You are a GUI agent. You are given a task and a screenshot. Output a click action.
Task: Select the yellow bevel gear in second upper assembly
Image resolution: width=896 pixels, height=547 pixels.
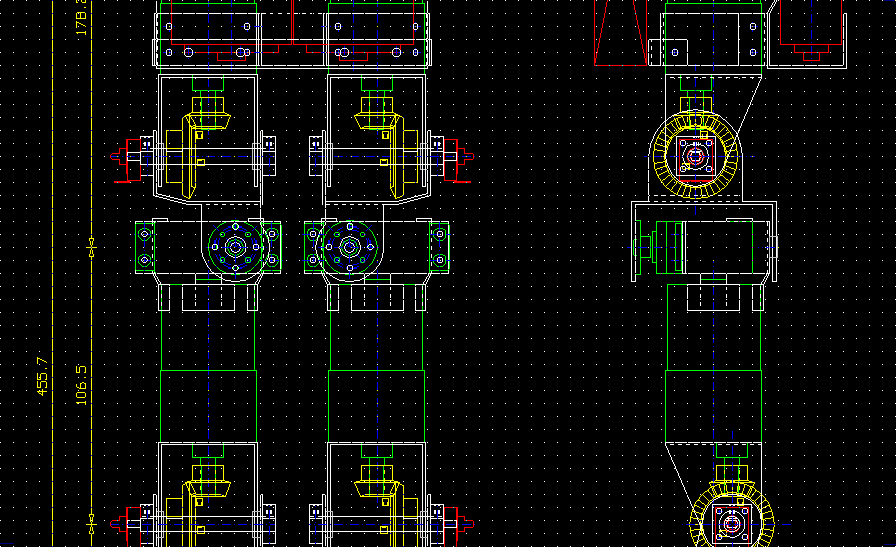pyautogui.click(x=377, y=122)
